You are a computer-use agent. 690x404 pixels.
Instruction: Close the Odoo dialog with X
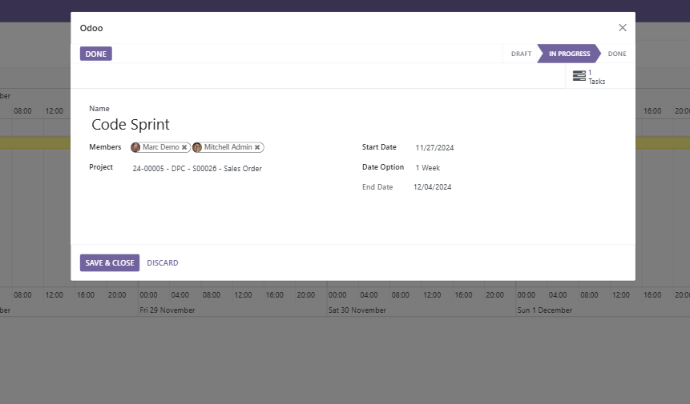point(622,28)
